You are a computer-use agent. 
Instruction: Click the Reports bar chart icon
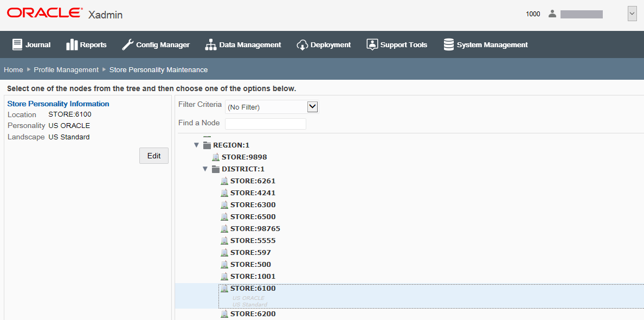point(72,44)
